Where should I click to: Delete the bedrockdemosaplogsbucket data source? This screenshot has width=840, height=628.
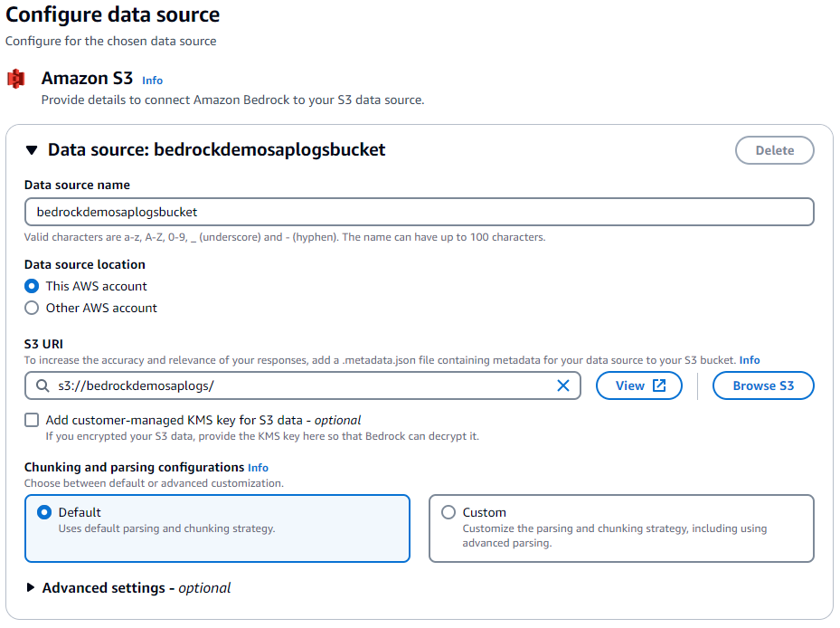pyautogui.click(x=774, y=150)
